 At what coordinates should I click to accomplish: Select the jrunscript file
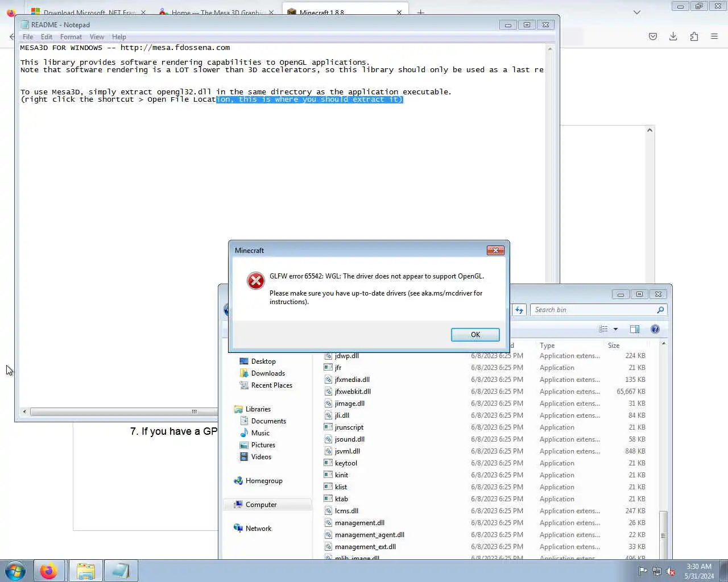point(349,427)
